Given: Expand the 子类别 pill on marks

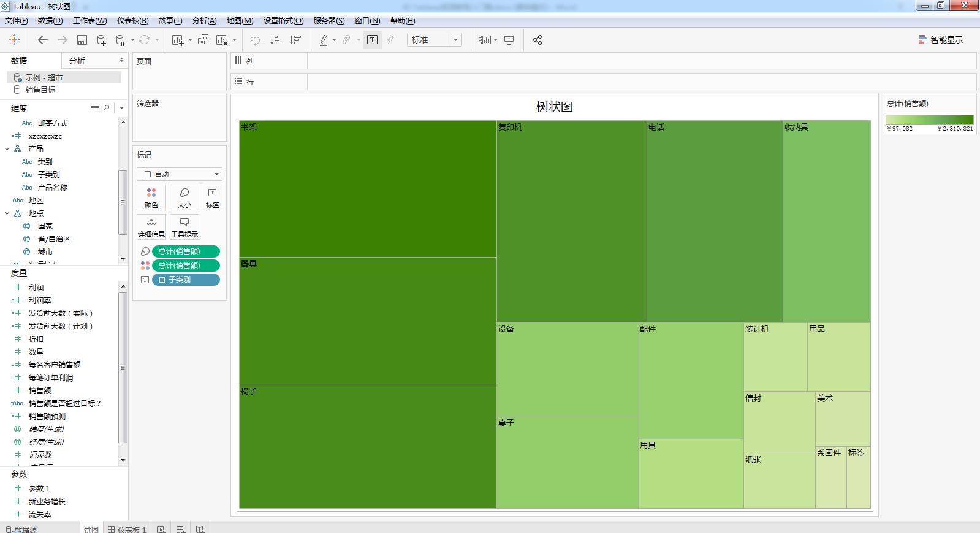Looking at the screenshot, I should pos(162,280).
